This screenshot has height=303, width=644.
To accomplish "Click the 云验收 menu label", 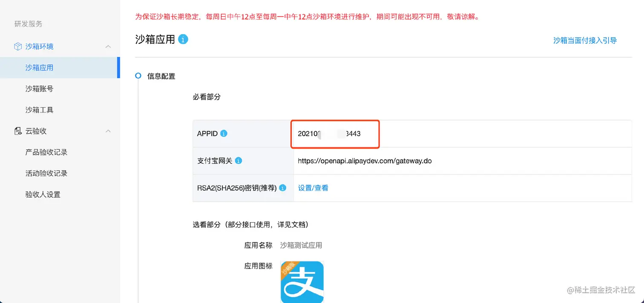I will click(36, 131).
